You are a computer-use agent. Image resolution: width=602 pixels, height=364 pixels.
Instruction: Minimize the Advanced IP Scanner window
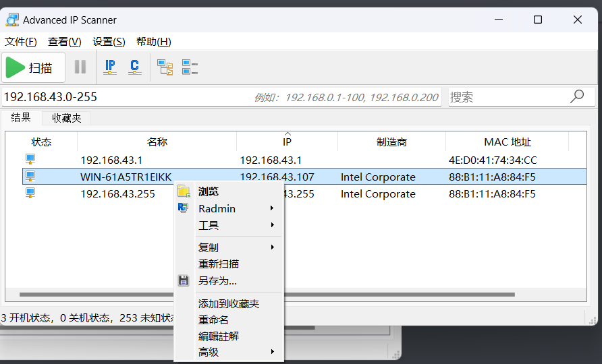(x=499, y=20)
